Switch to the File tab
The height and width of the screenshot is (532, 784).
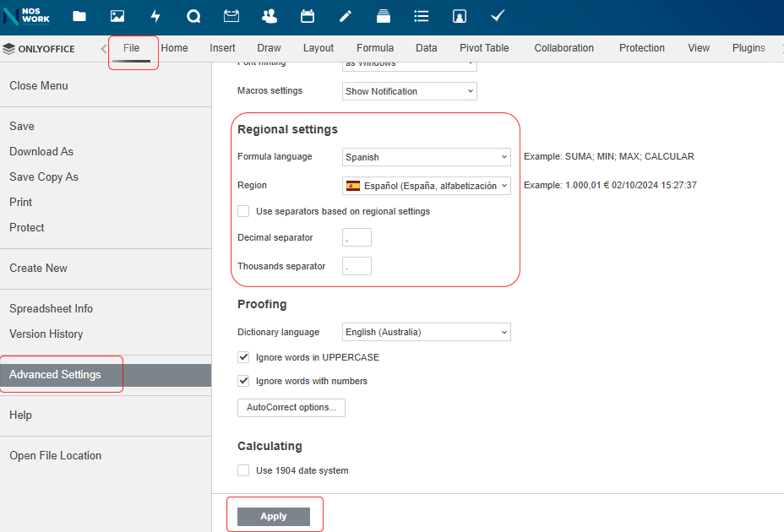tap(132, 48)
